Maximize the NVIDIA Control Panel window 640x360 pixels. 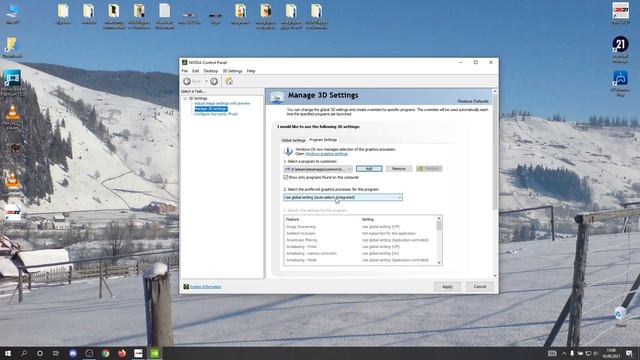coord(476,62)
